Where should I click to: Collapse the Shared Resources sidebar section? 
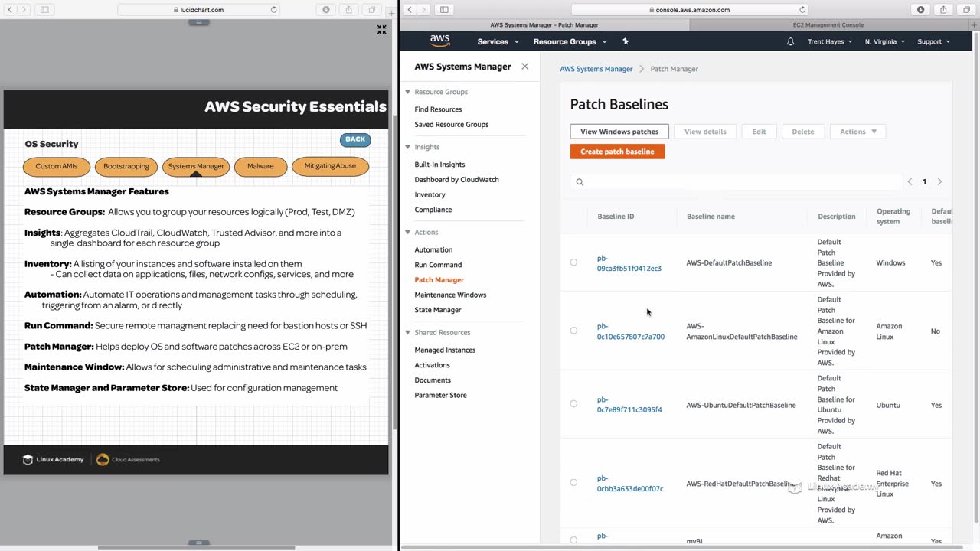407,332
